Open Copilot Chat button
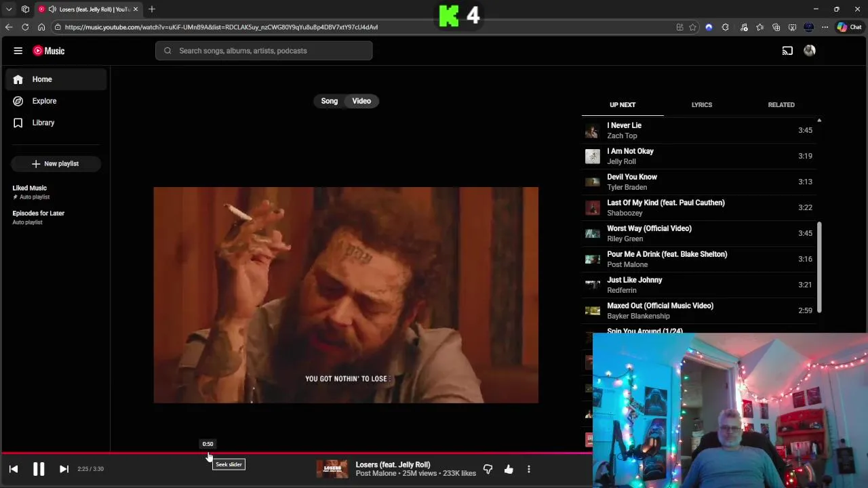The width and height of the screenshot is (868, 488). click(x=849, y=27)
